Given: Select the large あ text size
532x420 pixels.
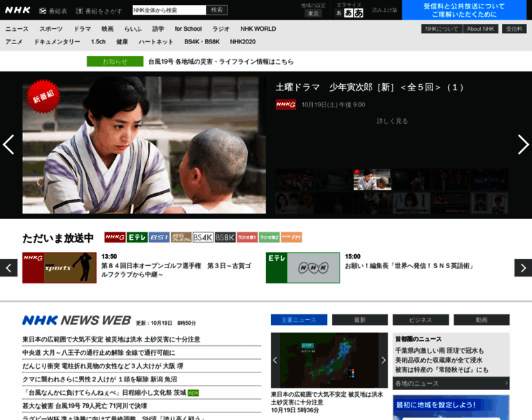Looking at the screenshot, I should click(x=358, y=13).
